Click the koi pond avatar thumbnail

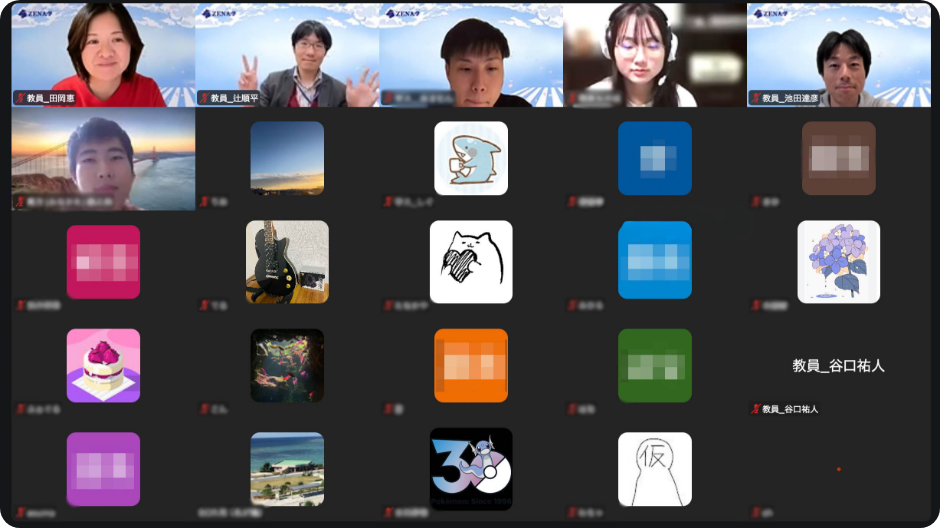coord(287,365)
